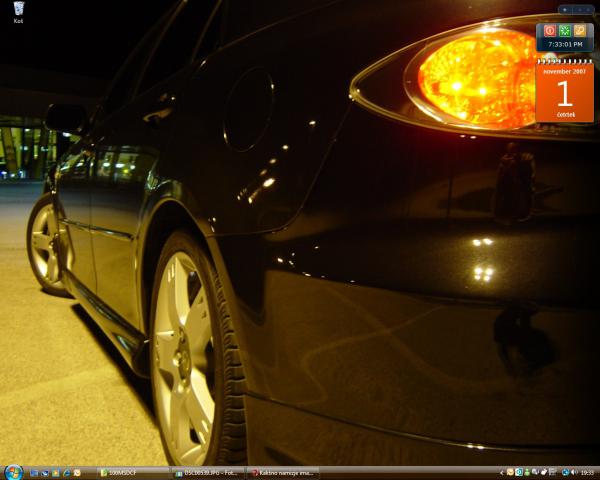
Task: Open the Recycle Bin (Koš) desktop icon
Action: pyautogui.click(x=18, y=11)
